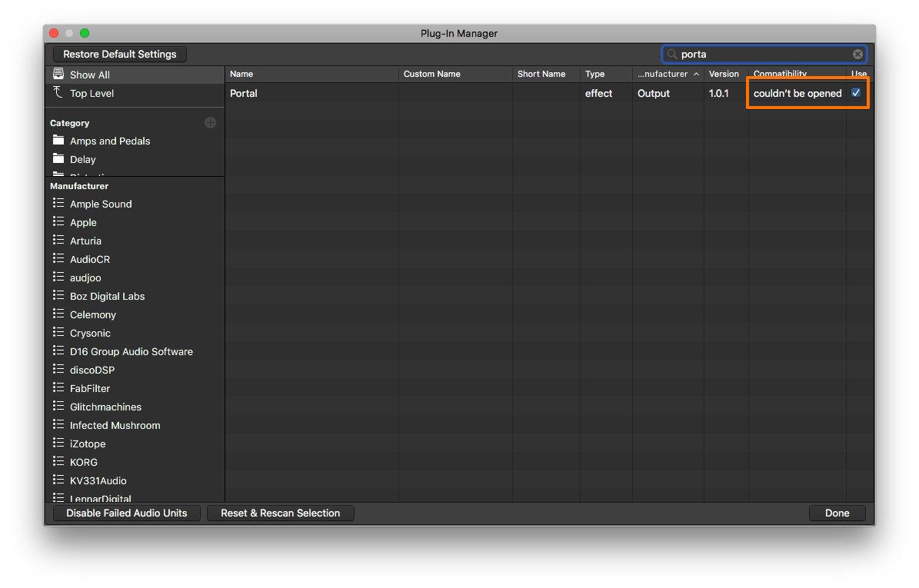
Task: Click the list icon beside Glitchmachines
Action: (58, 406)
